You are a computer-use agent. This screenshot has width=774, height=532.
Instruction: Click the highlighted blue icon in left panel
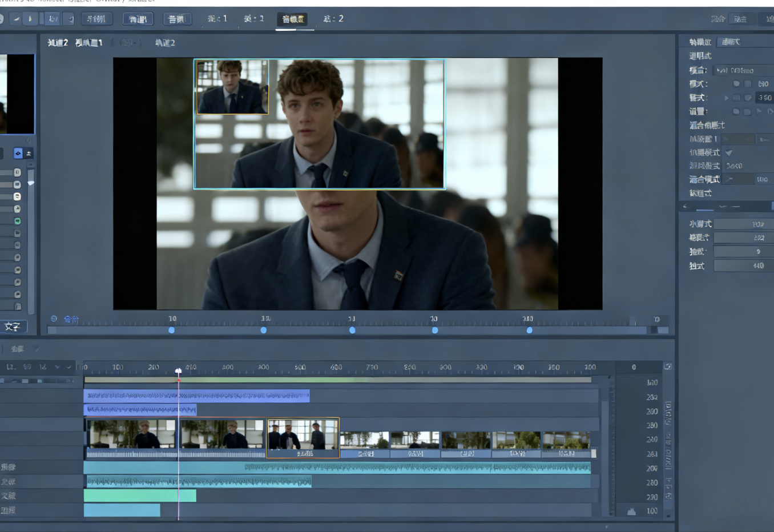tap(18, 153)
